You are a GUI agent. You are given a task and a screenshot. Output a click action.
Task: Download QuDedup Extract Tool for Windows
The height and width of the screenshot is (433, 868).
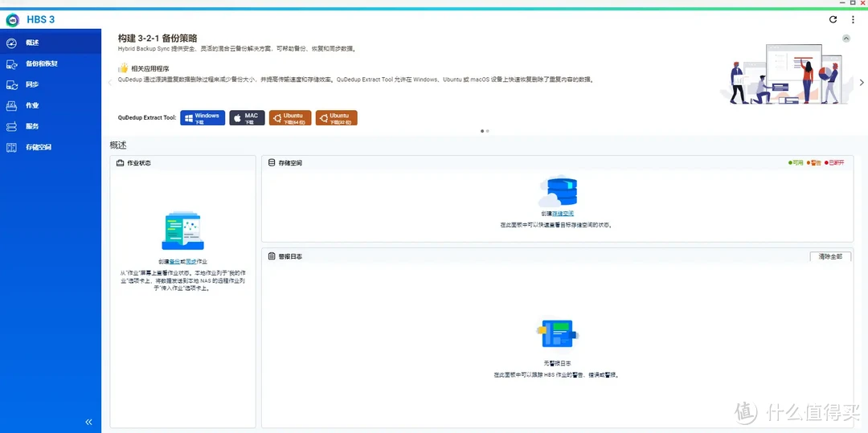coord(203,118)
